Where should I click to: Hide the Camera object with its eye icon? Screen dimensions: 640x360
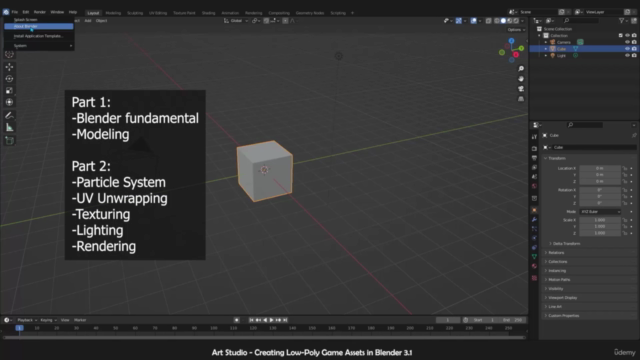tap(627, 42)
